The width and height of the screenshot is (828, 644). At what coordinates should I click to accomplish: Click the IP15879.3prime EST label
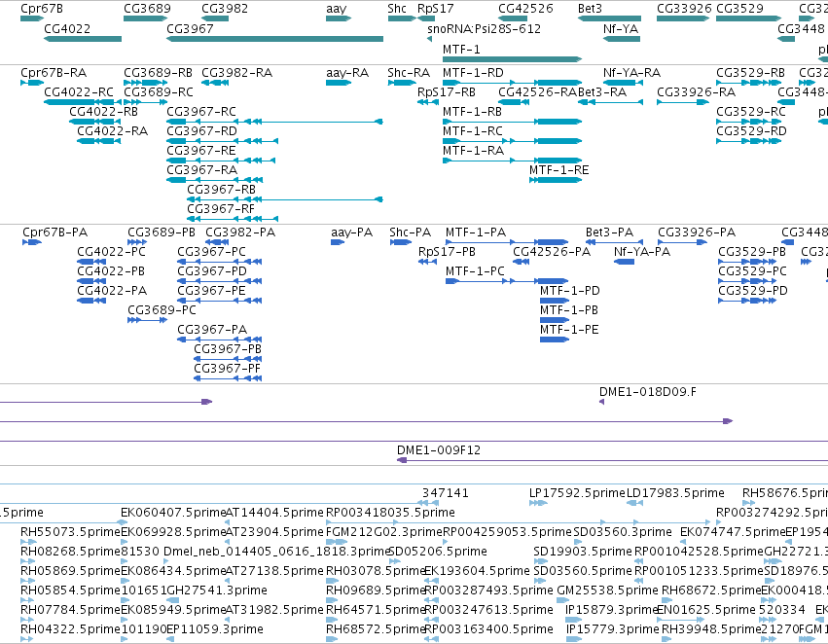click(611, 609)
